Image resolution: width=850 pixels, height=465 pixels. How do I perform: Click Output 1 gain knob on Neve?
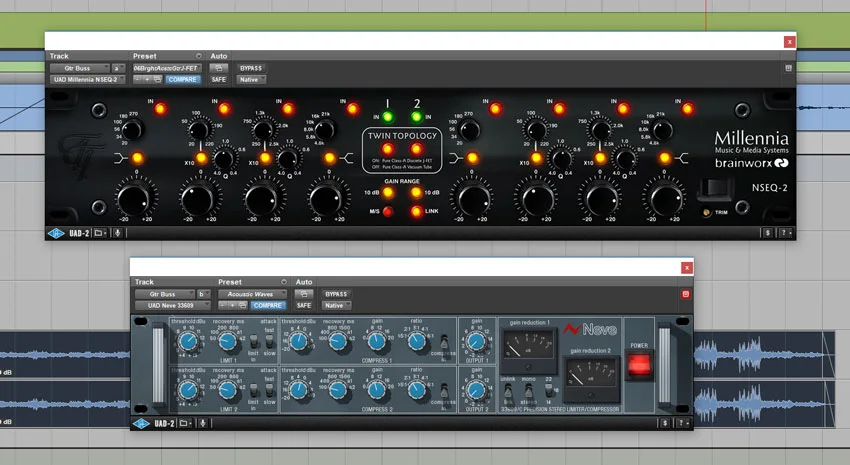click(476, 341)
